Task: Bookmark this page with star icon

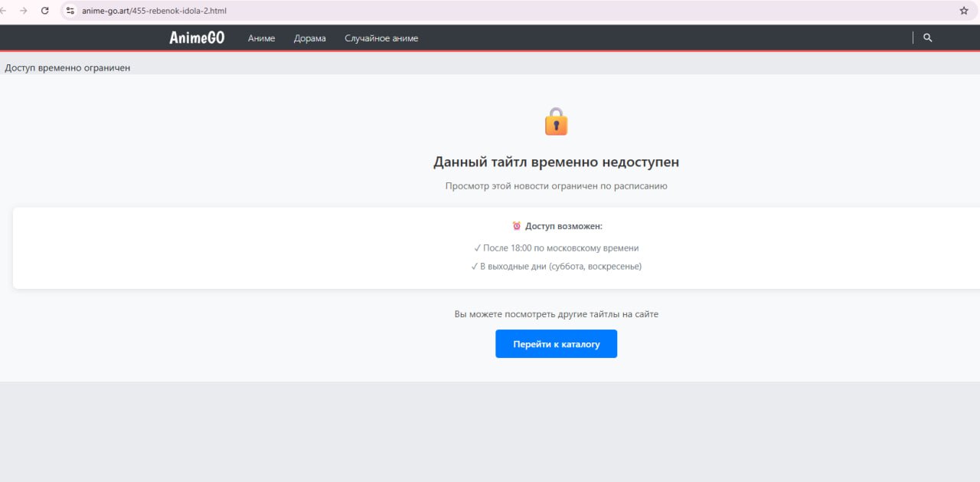Action: point(964,11)
